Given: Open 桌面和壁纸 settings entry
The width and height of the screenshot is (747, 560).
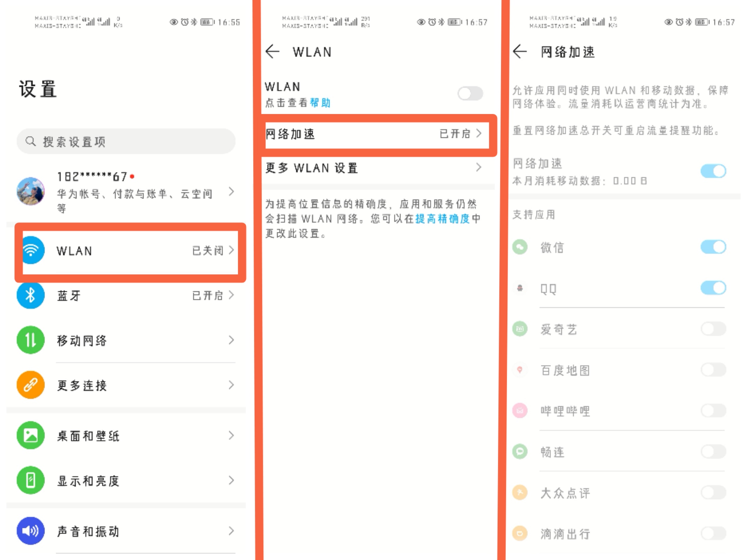Looking at the screenshot, I should coord(126,436).
